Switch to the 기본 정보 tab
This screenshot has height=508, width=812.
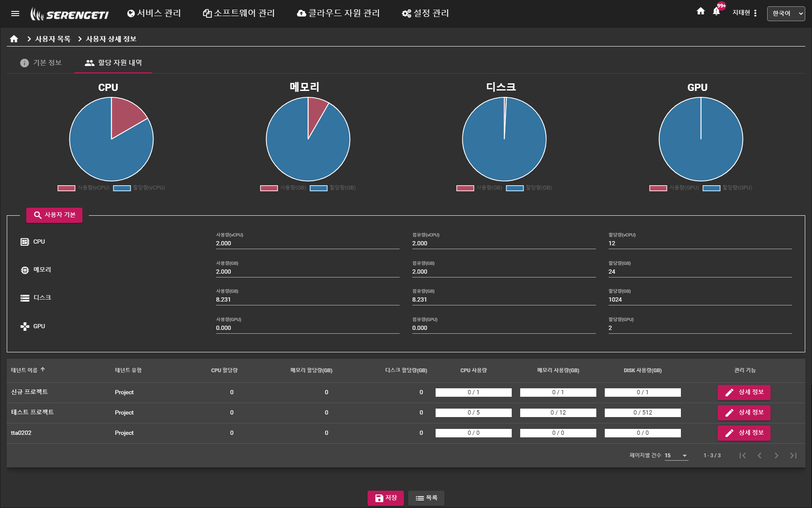(x=41, y=63)
